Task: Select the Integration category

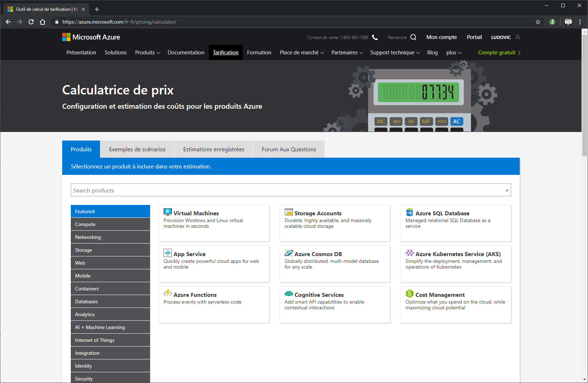Action: coord(110,353)
